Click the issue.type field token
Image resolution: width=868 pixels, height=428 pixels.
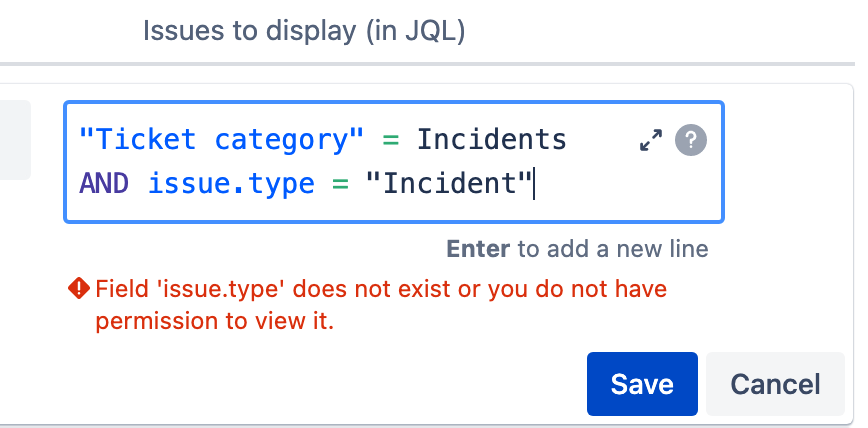click(231, 184)
